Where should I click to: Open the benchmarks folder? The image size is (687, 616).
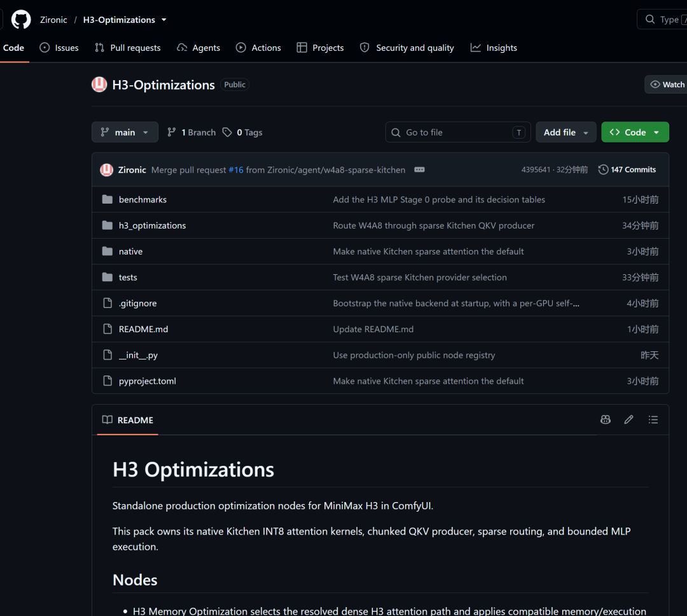coord(142,199)
